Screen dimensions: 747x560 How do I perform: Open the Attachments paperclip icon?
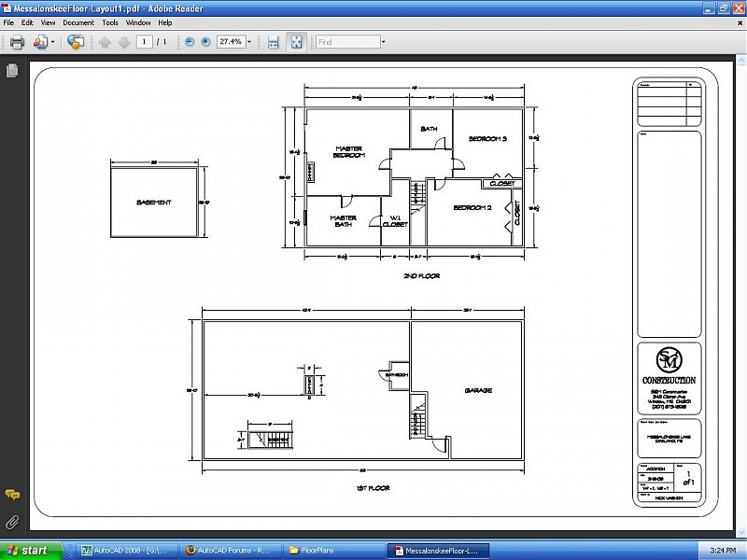click(12, 522)
